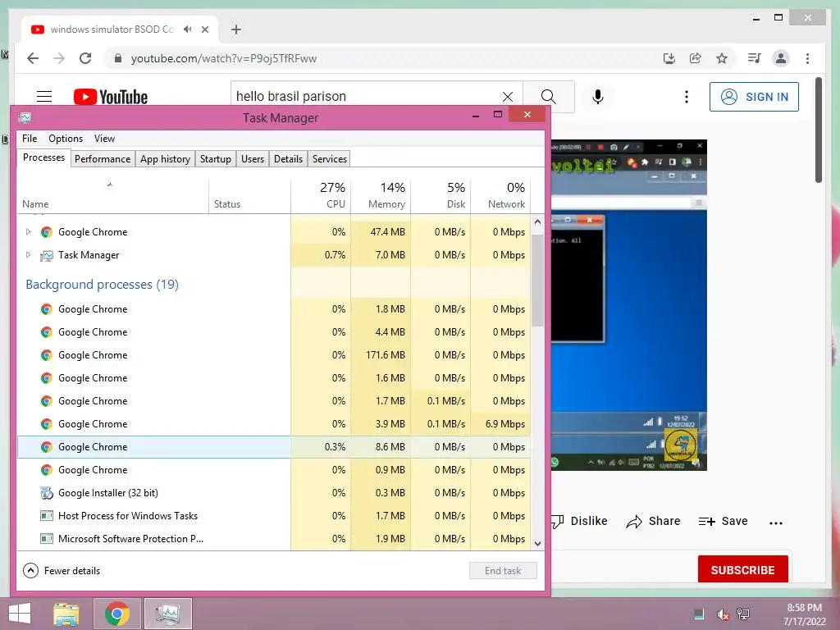This screenshot has width=840, height=630.
Task: Click Task Manager scrollbar down arrow
Action: [538, 543]
